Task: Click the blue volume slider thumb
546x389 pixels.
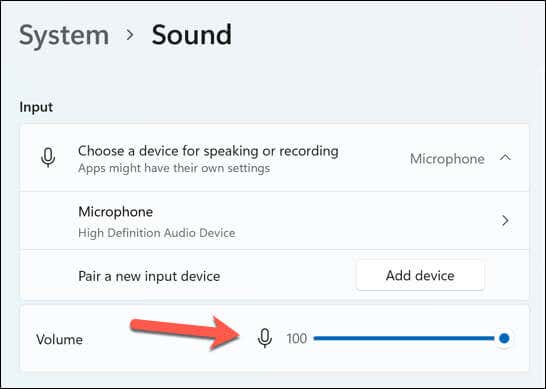Action: [x=504, y=338]
